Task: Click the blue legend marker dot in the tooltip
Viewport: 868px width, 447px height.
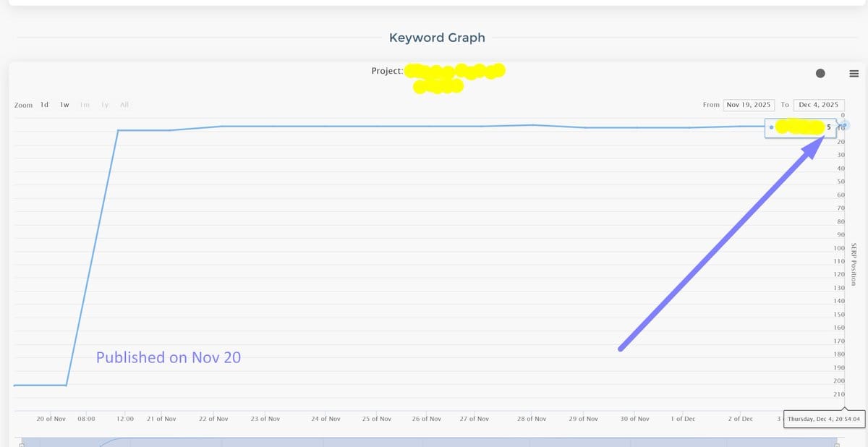Action: coord(773,127)
